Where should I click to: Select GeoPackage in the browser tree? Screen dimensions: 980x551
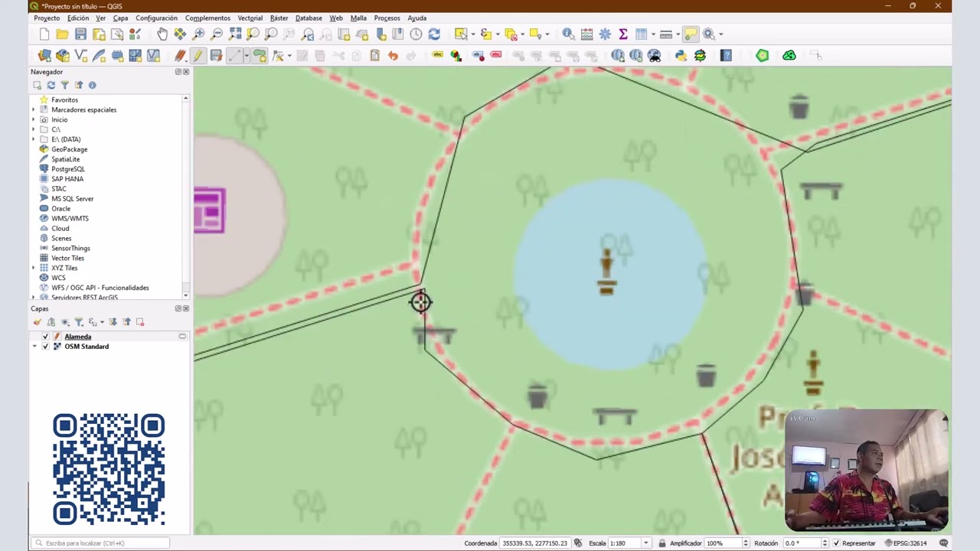(69, 150)
